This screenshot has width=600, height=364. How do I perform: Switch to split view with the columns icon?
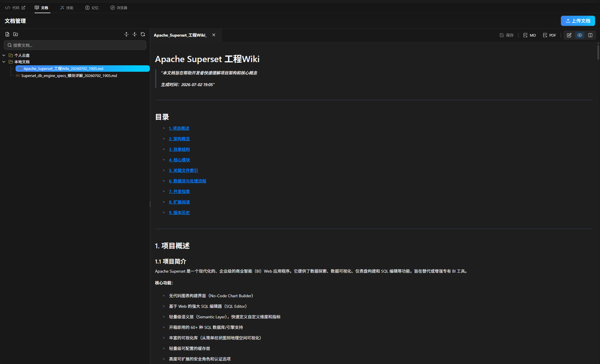tap(590, 35)
